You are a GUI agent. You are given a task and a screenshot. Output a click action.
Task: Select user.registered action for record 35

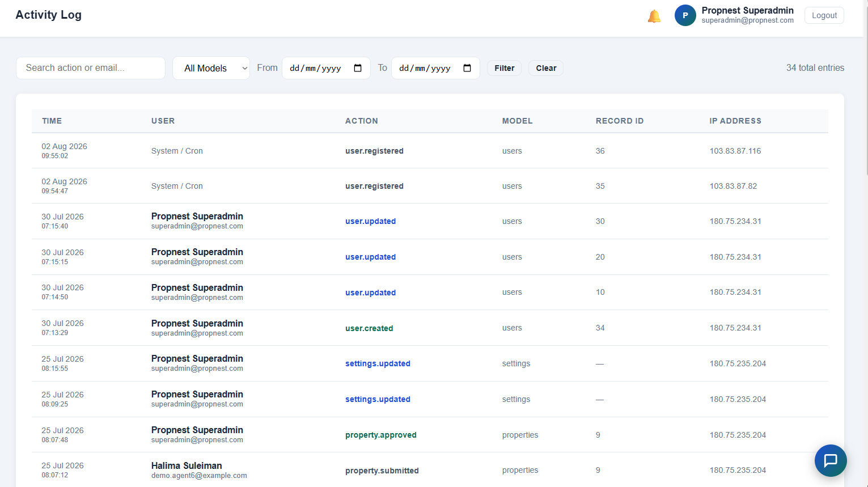375,186
